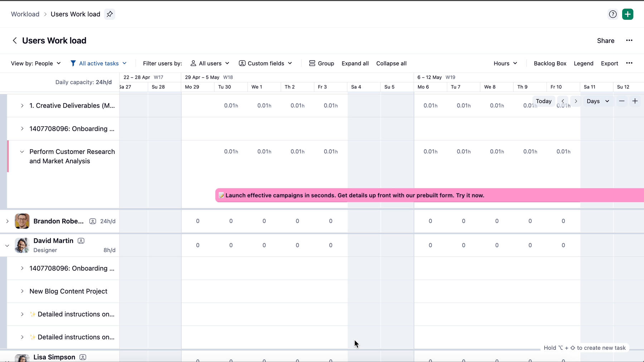The width and height of the screenshot is (644, 362).
Task: Click Export
Action: [x=609, y=63]
